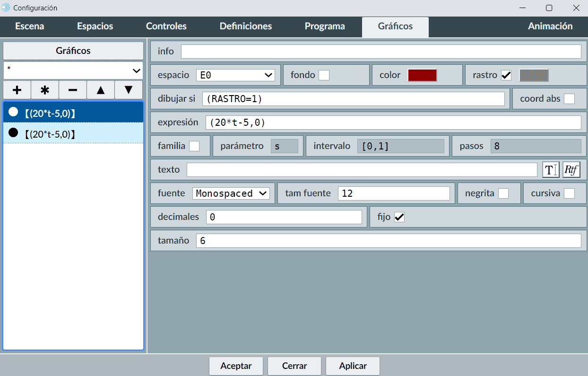Uncheck the rastro checkbox
Viewport: 588px width, 376px height.
[x=506, y=75]
